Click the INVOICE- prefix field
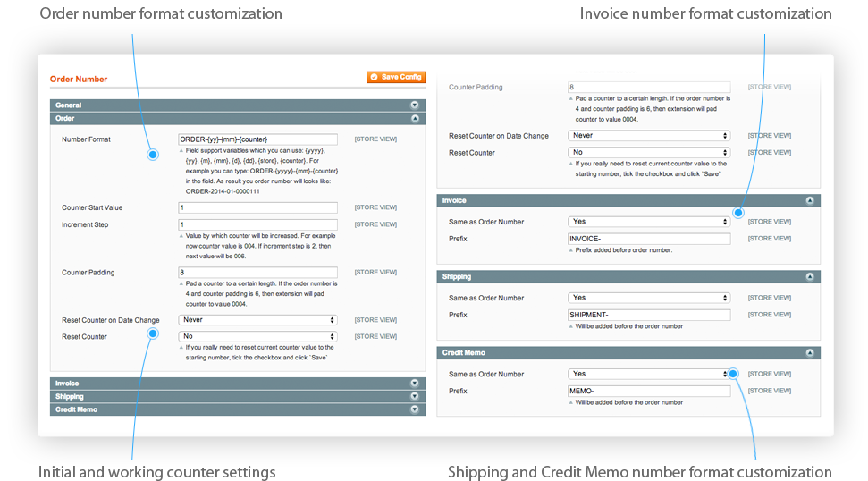The image size is (868, 481). [x=649, y=239]
